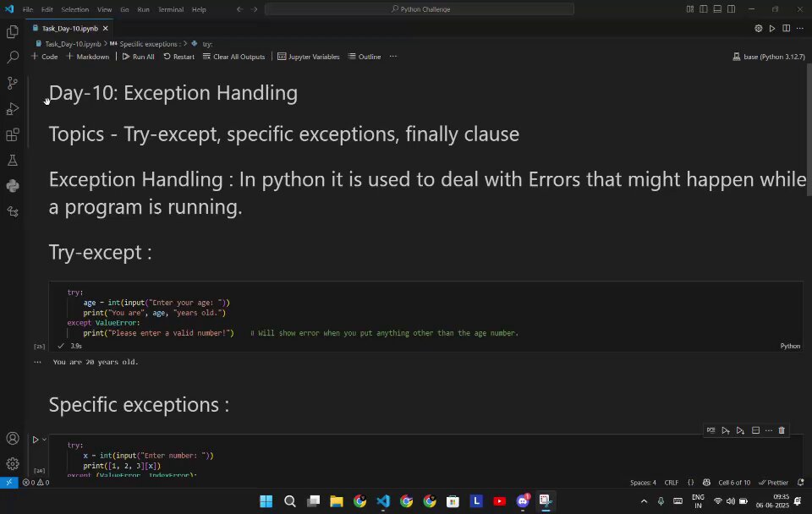Open the File menu
812x514 pixels.
click(28, 9)
